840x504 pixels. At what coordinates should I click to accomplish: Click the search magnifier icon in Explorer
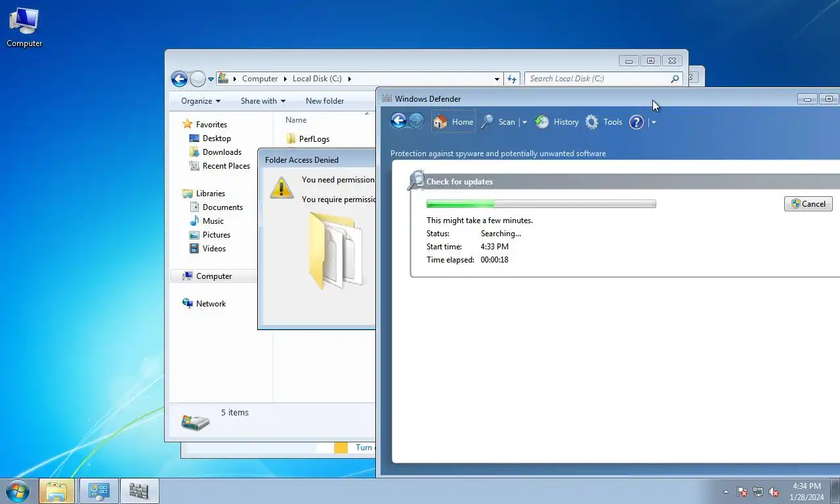point(675,79)
